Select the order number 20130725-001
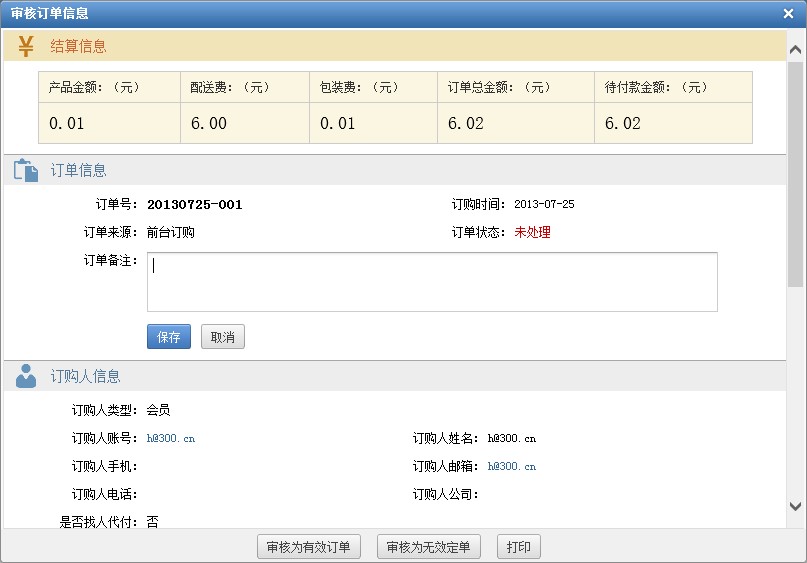This screenshot has height=563, width=807. click(x=194, y=205)
